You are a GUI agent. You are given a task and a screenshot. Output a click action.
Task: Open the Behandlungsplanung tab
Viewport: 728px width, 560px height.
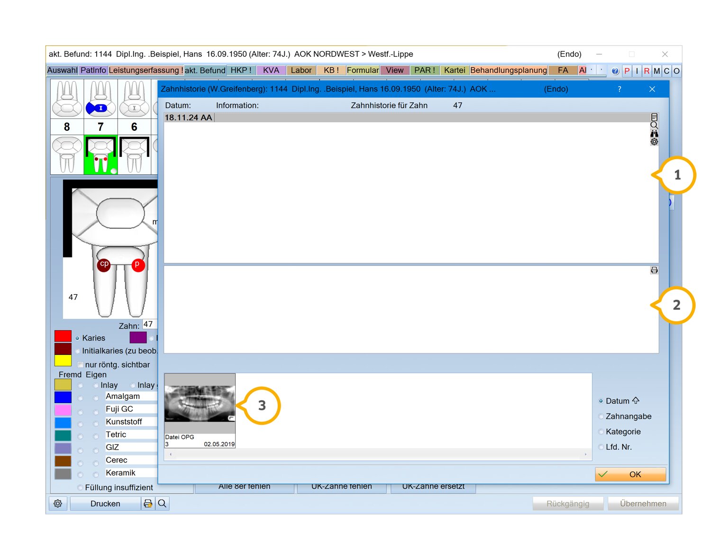coord(509,70)
